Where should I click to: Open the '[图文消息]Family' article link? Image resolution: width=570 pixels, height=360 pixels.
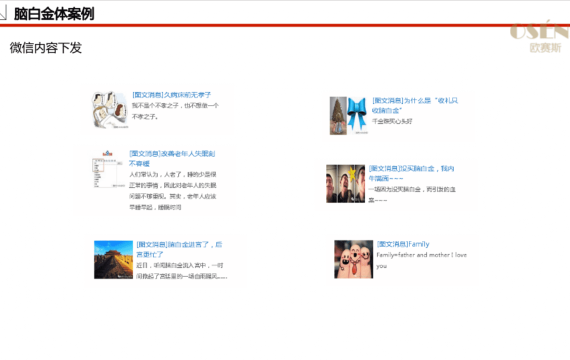coord(403,244)
